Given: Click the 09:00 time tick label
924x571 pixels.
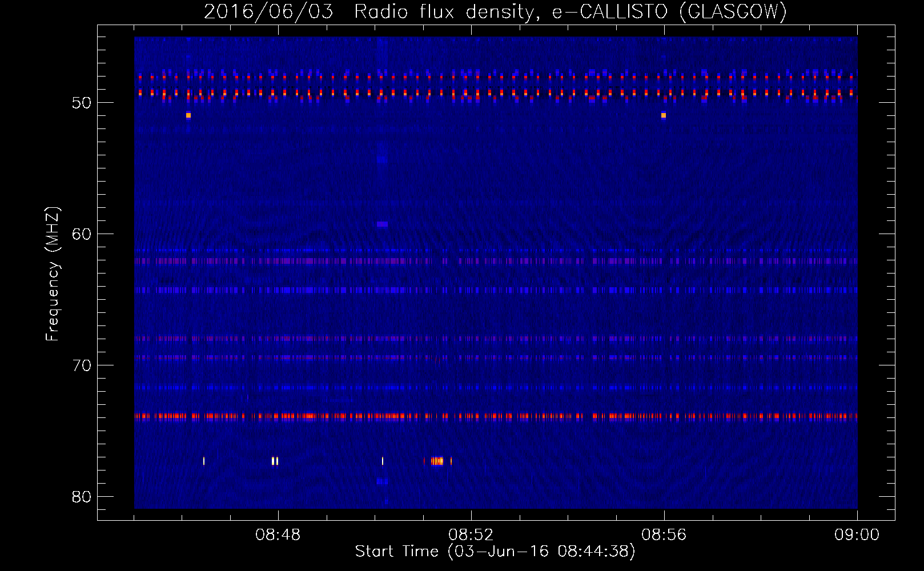Looking at the screenshot, I should point(857,535).
